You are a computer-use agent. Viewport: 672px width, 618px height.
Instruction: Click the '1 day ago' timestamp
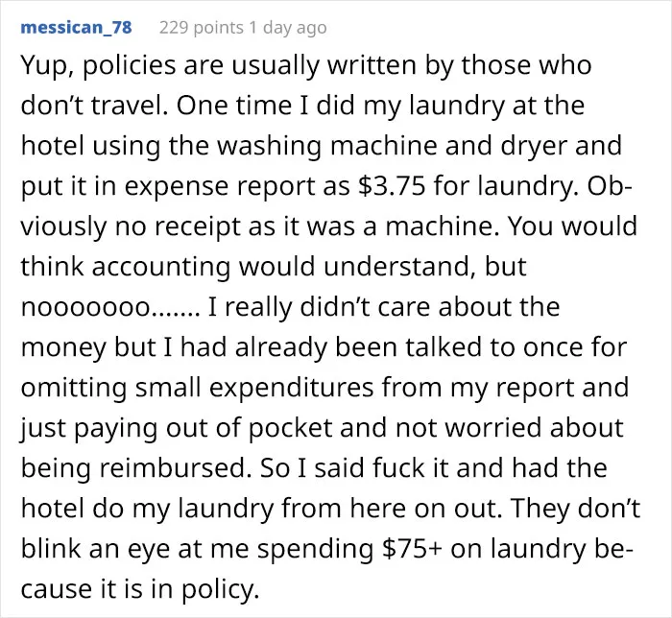(x=288, y=28)
